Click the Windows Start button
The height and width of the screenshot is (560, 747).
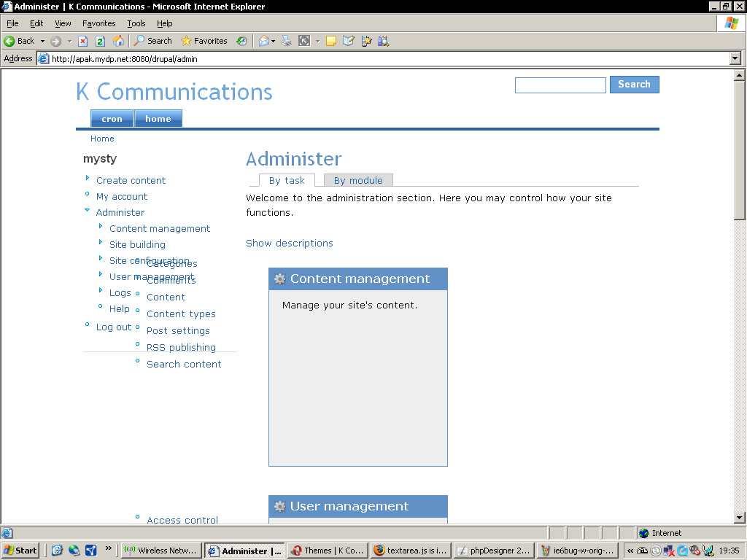[x=20, y=551]
